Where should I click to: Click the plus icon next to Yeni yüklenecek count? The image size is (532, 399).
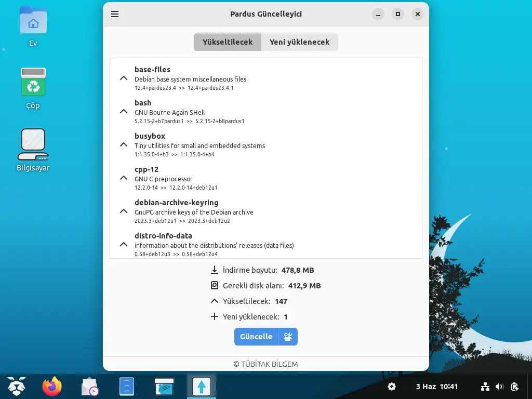point(215,316)
